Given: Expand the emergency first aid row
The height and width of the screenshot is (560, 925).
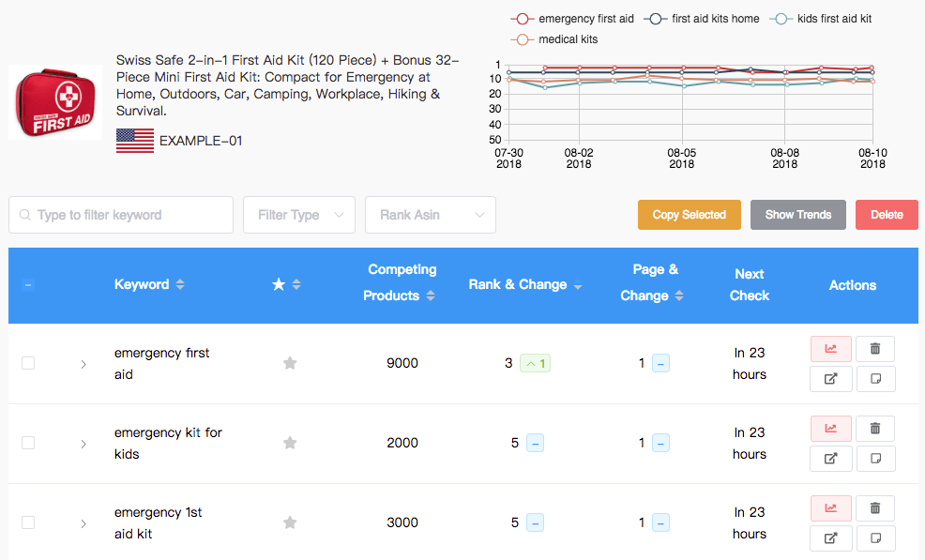Looking at the screenshot, I should (x=83, y=365).
